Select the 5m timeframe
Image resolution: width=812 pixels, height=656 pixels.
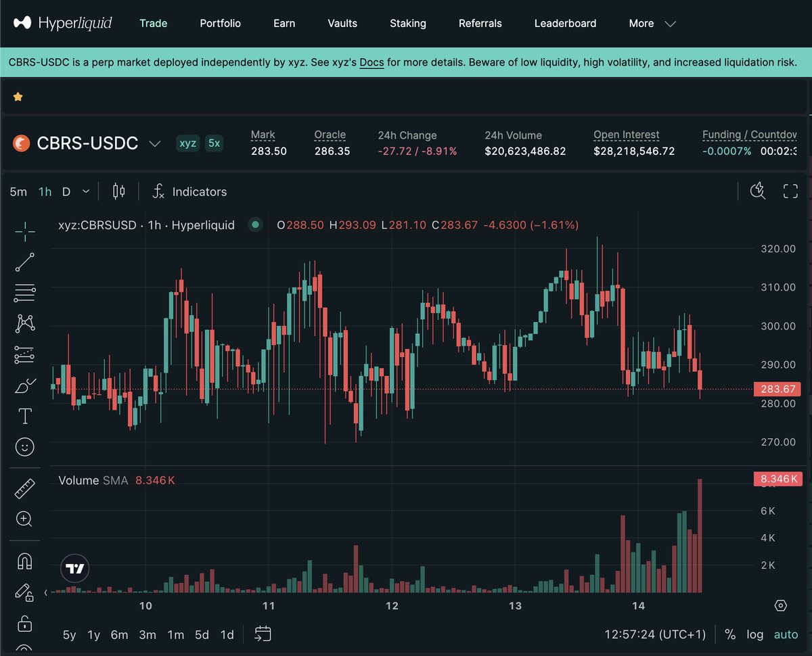(x=18, y=191)
